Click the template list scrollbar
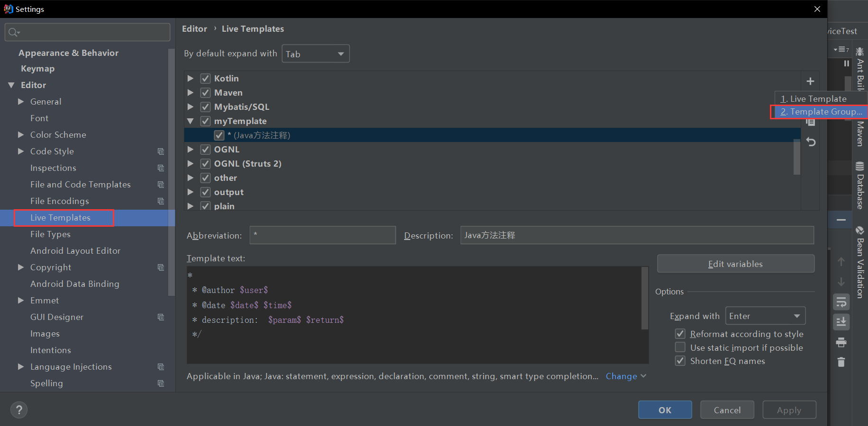868x426 pixels. (x=797, y=158)
